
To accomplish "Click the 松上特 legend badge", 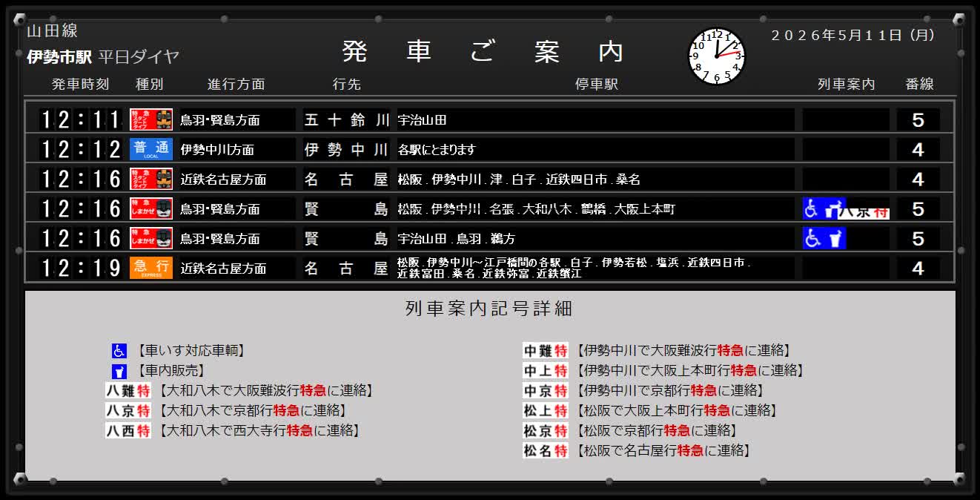I will pos(546,411).
